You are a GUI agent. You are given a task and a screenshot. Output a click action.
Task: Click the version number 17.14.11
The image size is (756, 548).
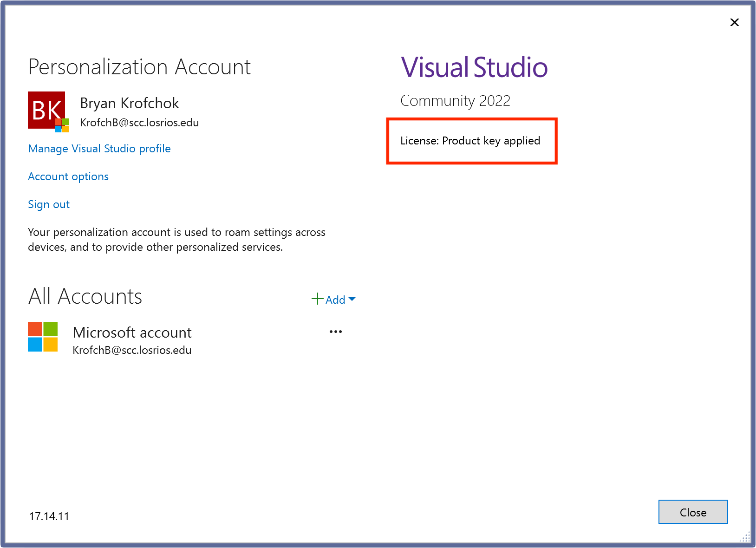pos(49,516)
